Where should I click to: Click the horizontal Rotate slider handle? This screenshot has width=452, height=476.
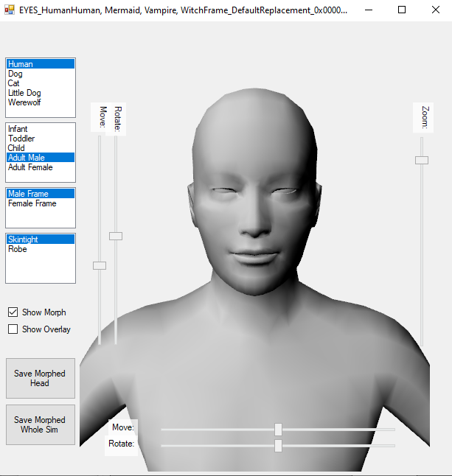[278, 445]
